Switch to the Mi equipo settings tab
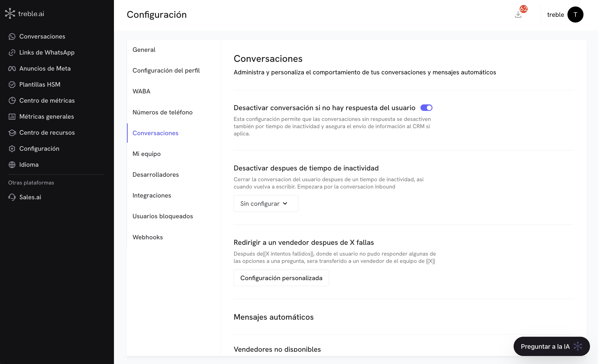Screen dimensions: 598x364 [x=146, y=154]
